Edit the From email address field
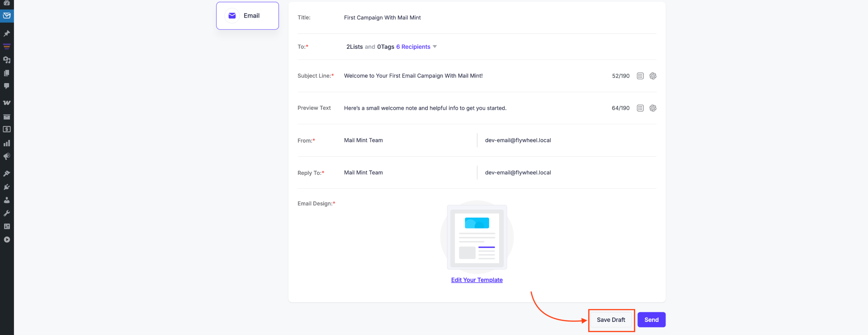The width and height of the screenshot is (868, 335). pos(570,140)
